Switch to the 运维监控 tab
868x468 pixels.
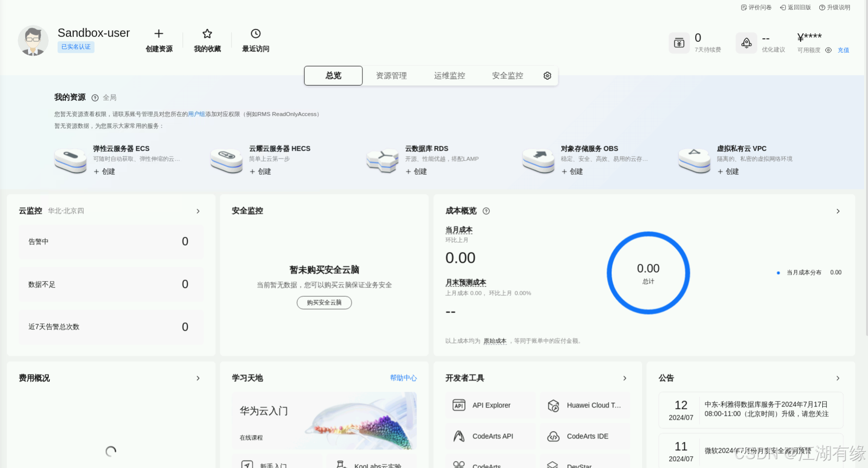pos(449,76)
